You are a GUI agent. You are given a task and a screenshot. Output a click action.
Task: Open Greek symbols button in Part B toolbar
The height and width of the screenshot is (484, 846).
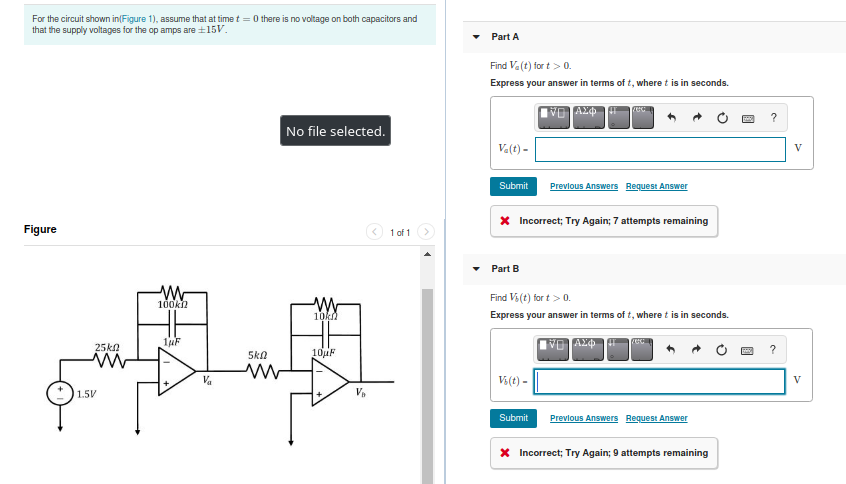tap(588, 349)
